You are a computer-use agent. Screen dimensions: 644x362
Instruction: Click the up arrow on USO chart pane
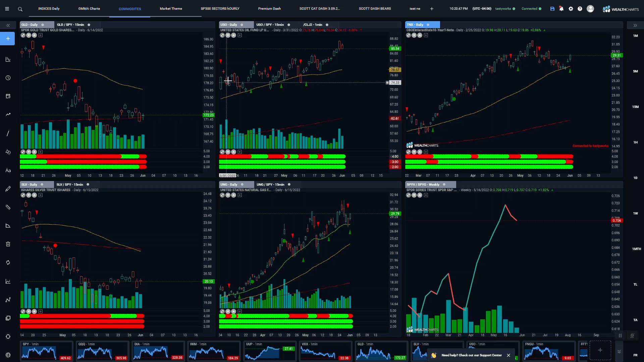click(x=233, y=35)
